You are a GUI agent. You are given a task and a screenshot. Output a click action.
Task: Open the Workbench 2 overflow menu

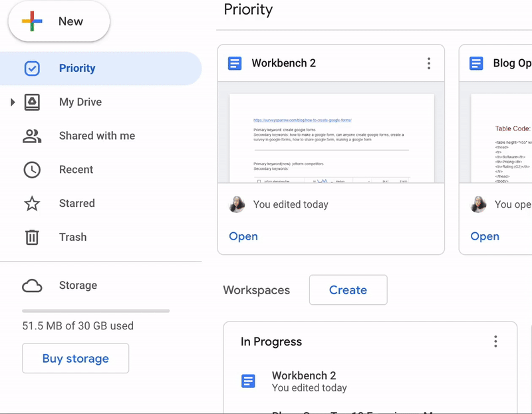(429, 63)
